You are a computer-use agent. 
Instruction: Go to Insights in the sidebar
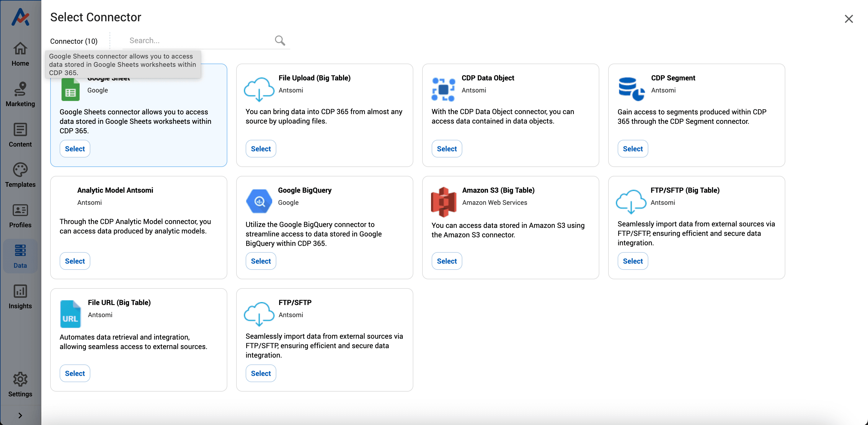(x=20, y=296)
